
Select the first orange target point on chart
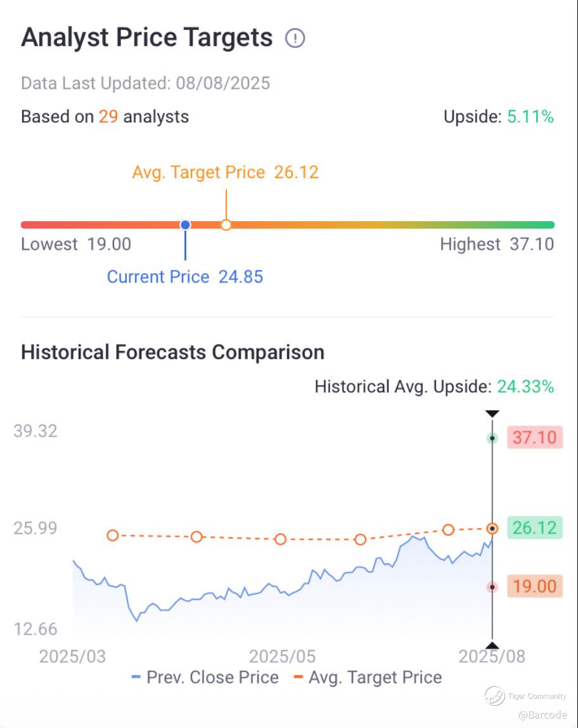[x=113, y=535]
